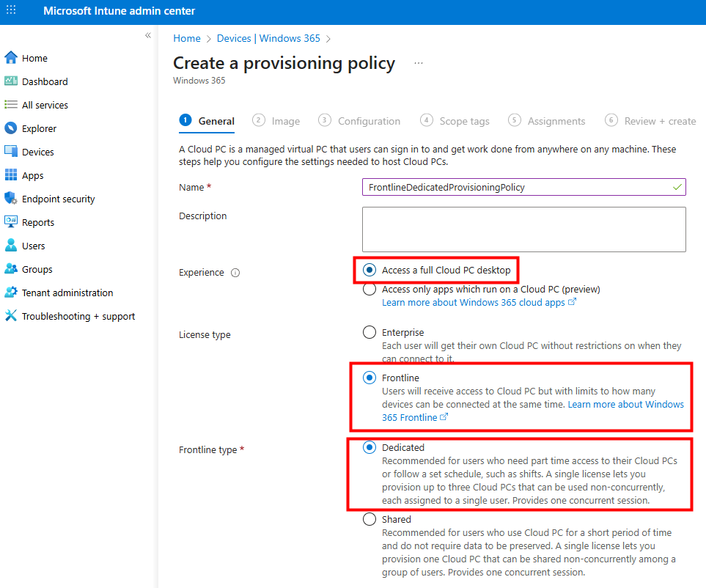Select the Endpoint security shield icon
This screenshot has width=706, height=588.
10,199
